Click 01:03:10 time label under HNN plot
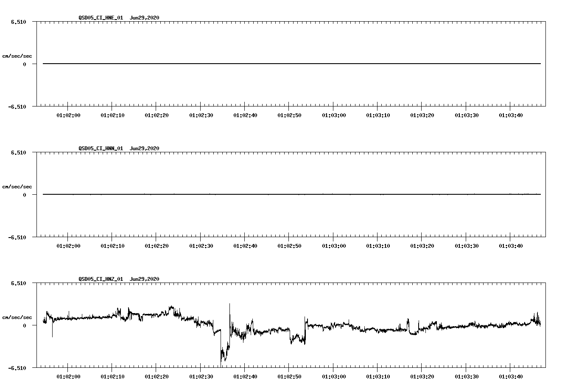The image size is (576, 392). click(378, 246)
